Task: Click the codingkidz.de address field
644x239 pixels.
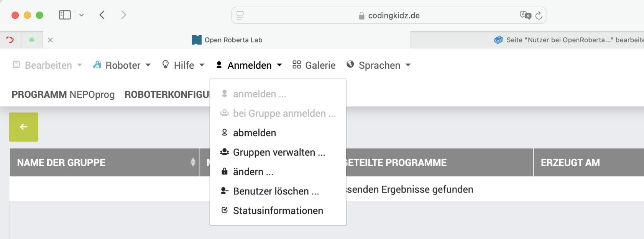Action: click(389, 15)
